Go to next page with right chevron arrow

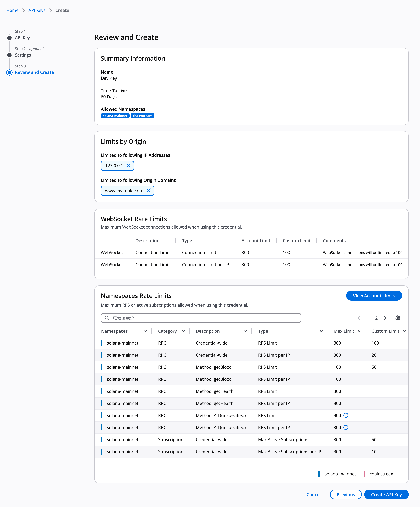(x=385, y=318)
